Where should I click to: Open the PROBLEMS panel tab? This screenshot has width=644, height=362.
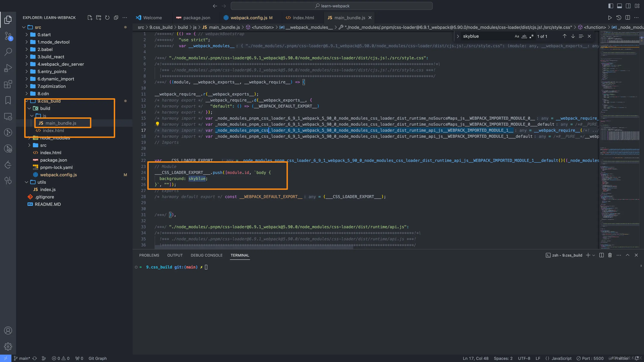point(149,255)
